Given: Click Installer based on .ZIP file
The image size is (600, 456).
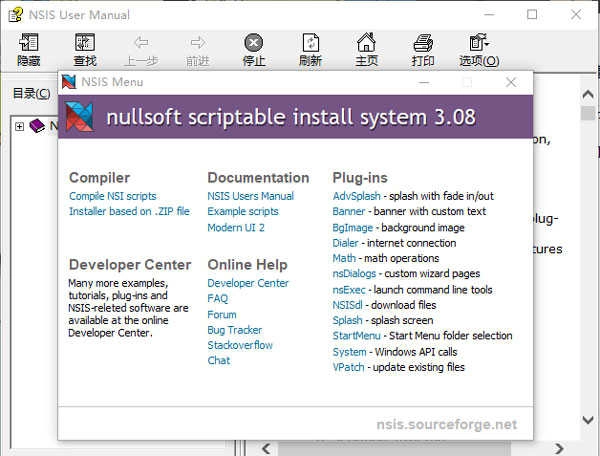Looking at the screenshot, I should [128, 212].
